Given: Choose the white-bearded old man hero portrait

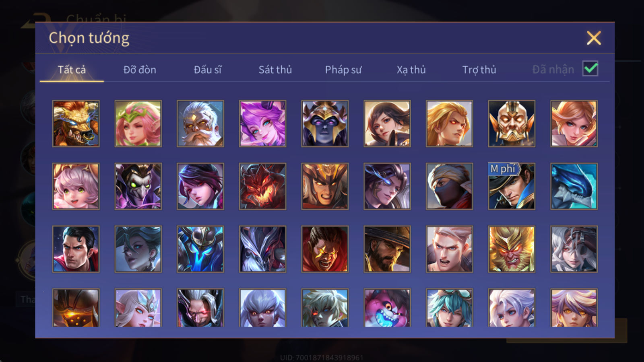Looking at the screenshot, I should [200, 123].
